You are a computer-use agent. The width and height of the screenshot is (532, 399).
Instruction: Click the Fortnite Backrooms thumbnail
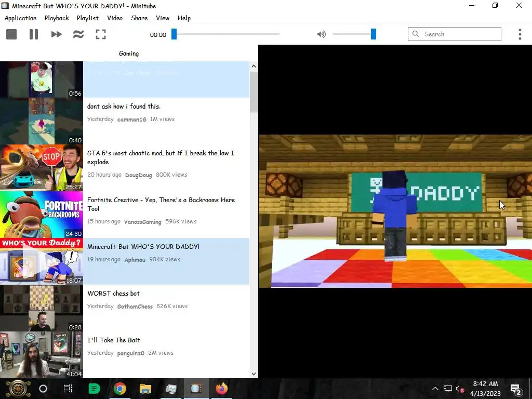coord(42,215)
